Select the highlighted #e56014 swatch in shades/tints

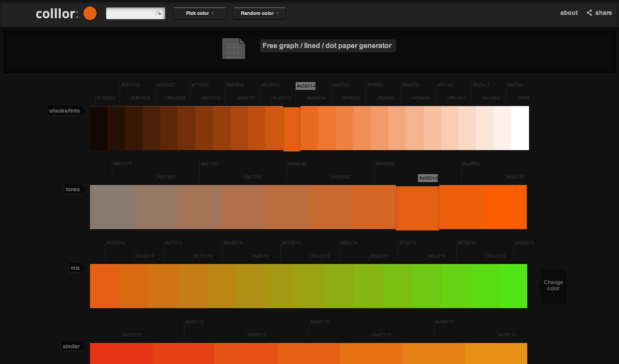(292, 127)
